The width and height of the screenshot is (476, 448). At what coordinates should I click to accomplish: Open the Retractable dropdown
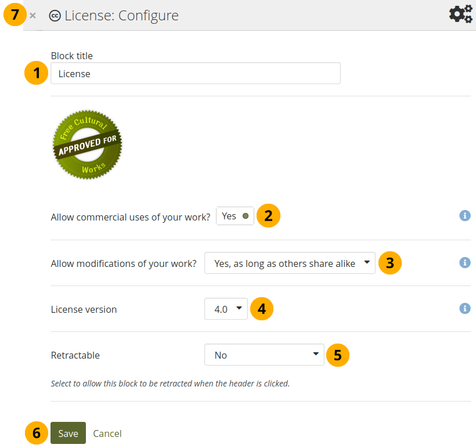click(264, 355)
